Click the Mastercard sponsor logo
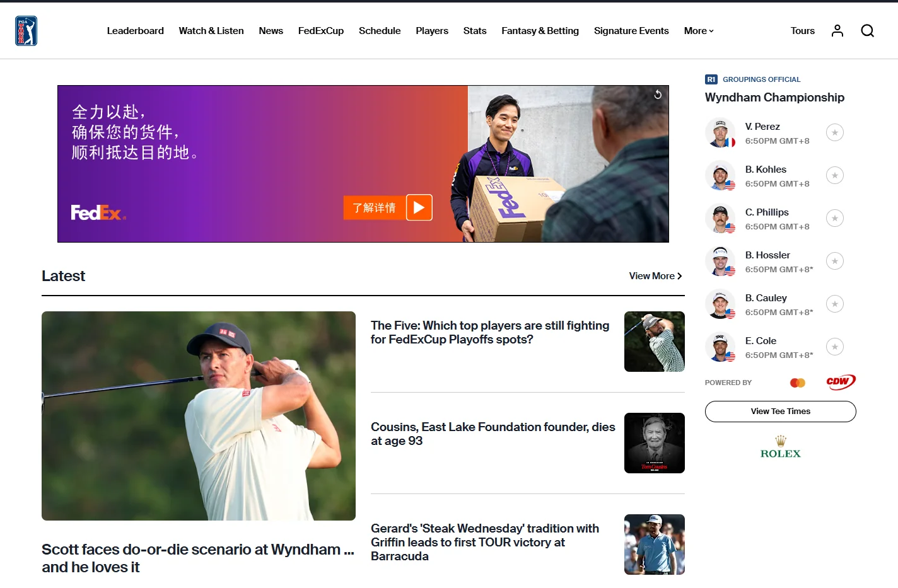 click(798, 383)
